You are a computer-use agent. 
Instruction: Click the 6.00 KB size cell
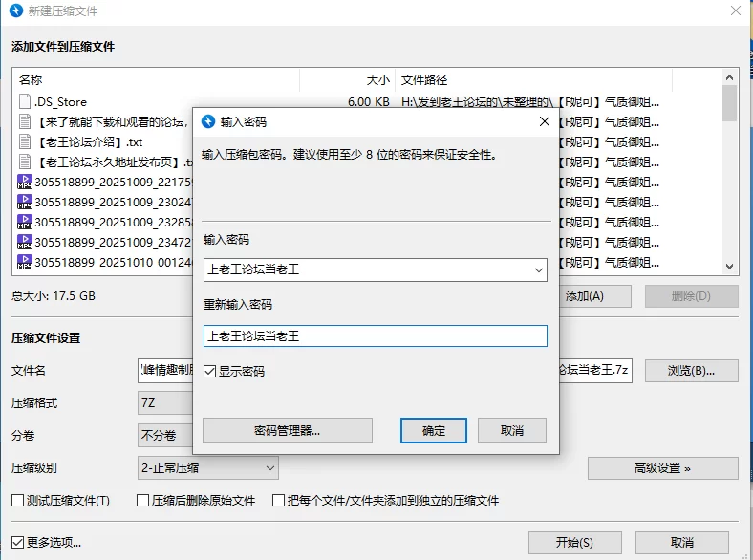coord(368,102)
